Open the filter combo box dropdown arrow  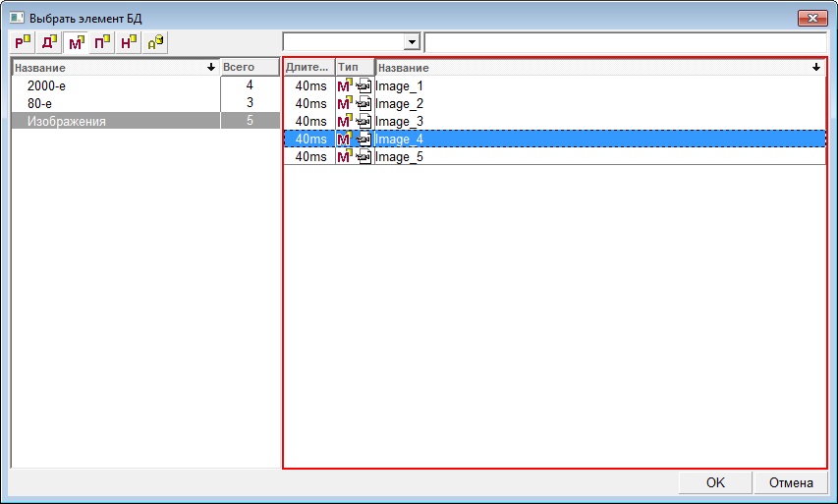click(x=412, y=41)
